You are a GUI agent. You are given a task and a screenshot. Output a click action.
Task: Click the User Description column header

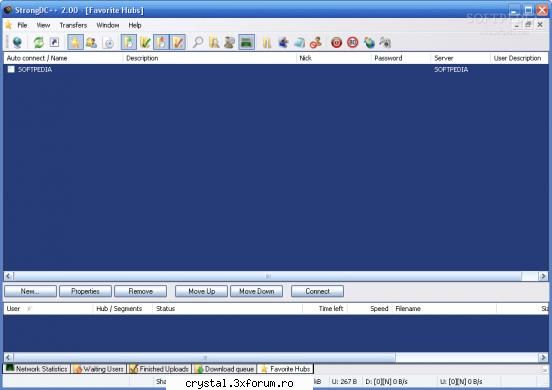click(x=519, y=58)
